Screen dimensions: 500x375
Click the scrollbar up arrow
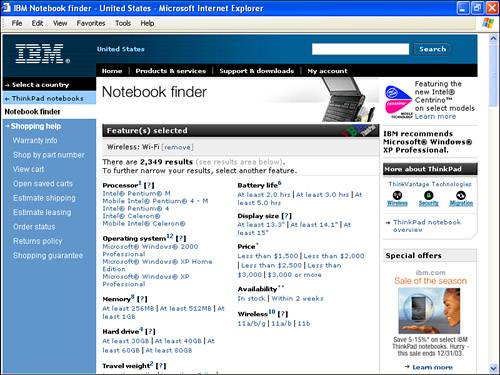[493, 38]
